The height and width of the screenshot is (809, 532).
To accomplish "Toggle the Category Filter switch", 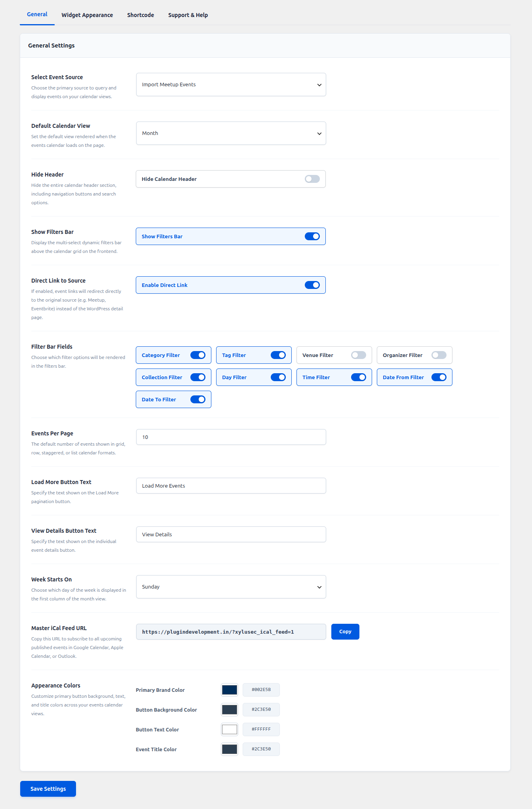I will pyautogui.click(x=198, y=355).
